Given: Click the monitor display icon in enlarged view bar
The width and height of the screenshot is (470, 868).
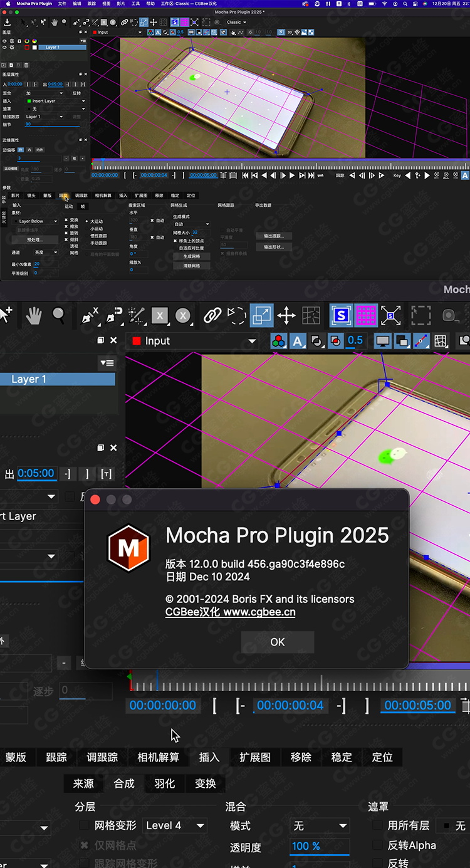Looking at the screenshot, I should (x=382, y=341).
